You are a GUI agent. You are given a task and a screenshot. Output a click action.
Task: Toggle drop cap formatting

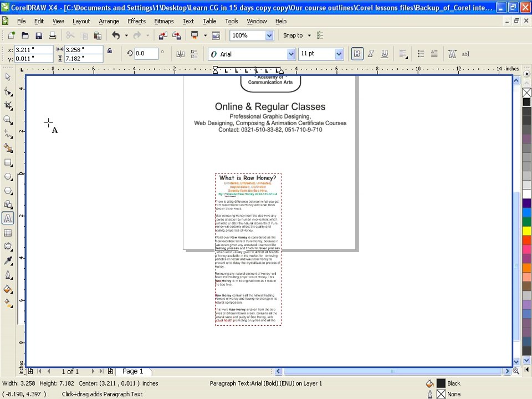click(434, 54)
